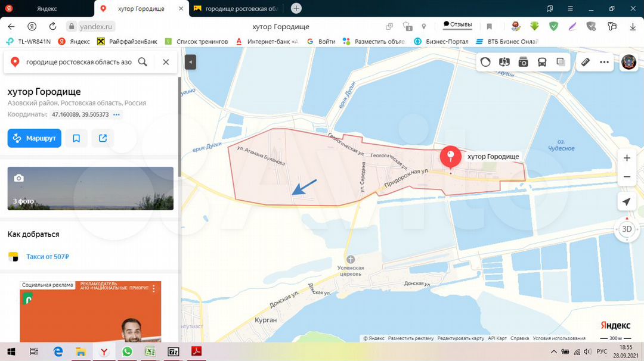Zoom in the map with plus
This screenshot has width=644, height=361.
(627, 158)
